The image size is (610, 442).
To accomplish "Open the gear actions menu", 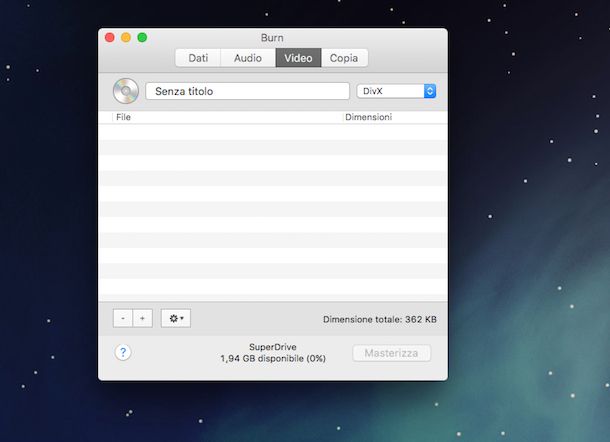I will [x=176, y=319].
